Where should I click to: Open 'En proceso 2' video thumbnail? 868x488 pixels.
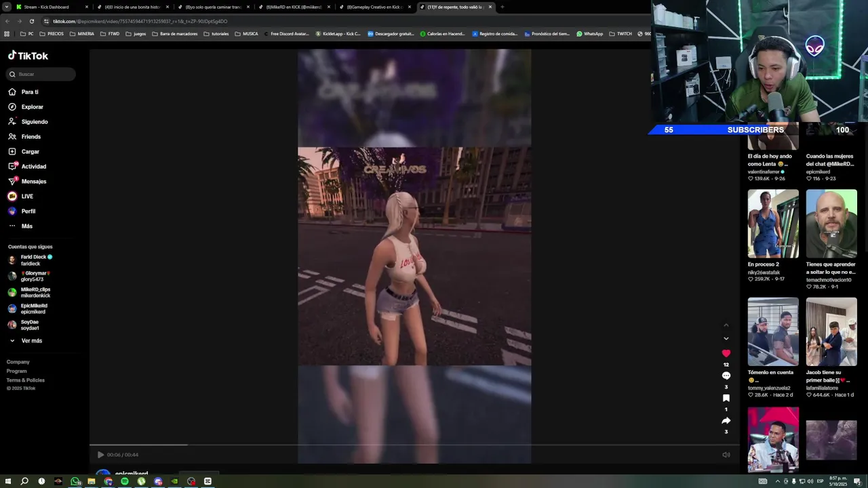coord(773,224)
